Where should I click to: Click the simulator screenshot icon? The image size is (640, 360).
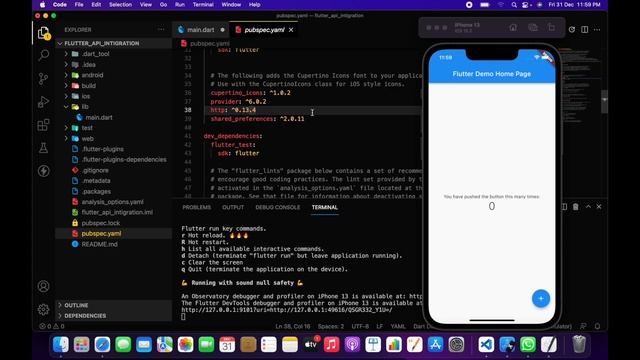coord(533,28)
